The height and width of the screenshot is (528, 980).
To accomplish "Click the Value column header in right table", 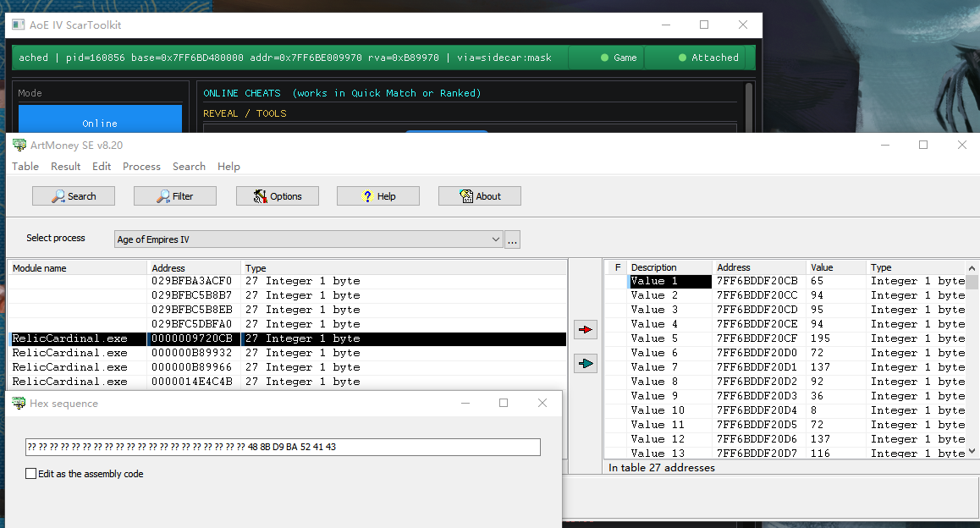I will pos(835,267).
